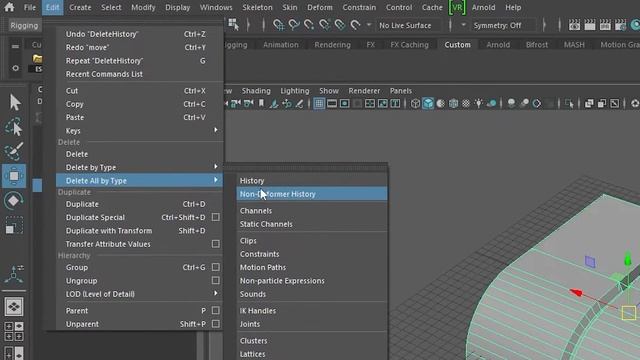The width and height of the screenshot is (640, 360).
Task: Switch to the FX Caching shelf tab
Action: click(x=409, y=44)
